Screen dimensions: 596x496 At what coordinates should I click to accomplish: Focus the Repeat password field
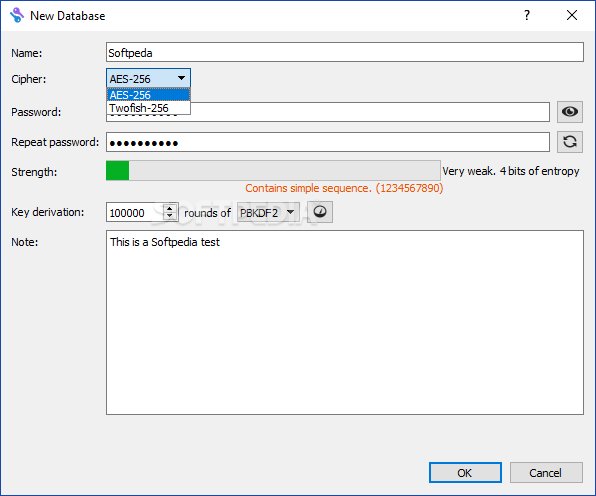(x=328, y=142)
